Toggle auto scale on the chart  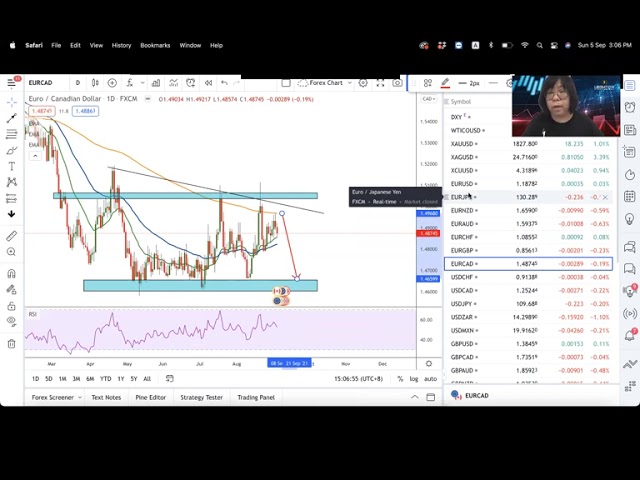coord(430,379)
